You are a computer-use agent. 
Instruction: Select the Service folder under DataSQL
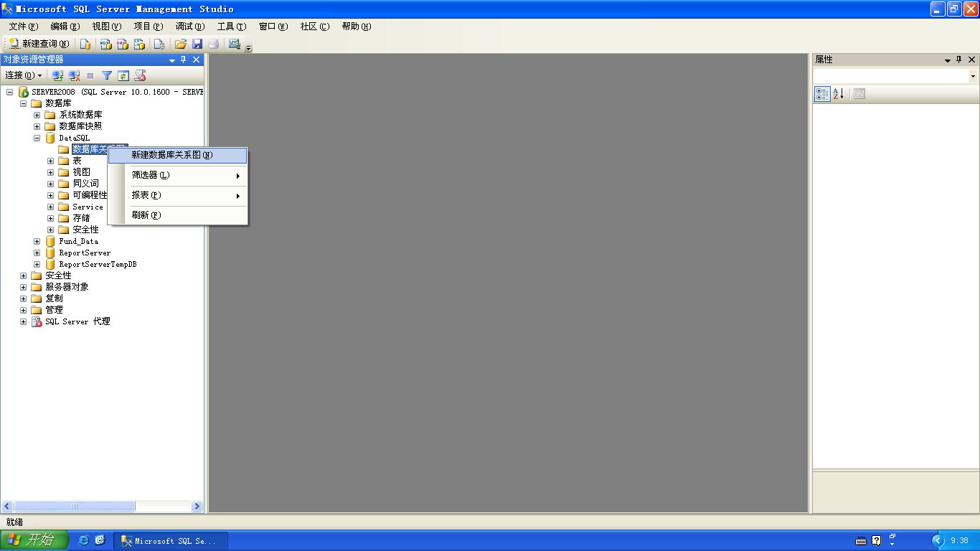[x=88, y=207]
